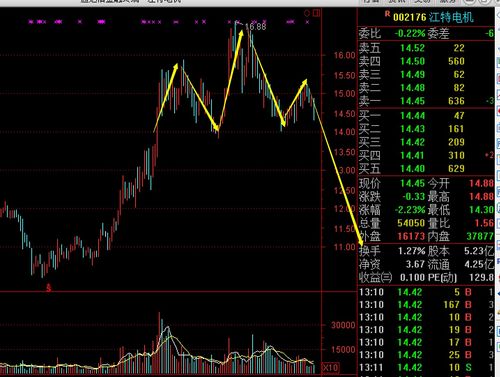The height and width of the screenshot is (377, 500).
Task: Select the 13:11 trade marked S
Action: pyautogui.click(x=426, y=367)
